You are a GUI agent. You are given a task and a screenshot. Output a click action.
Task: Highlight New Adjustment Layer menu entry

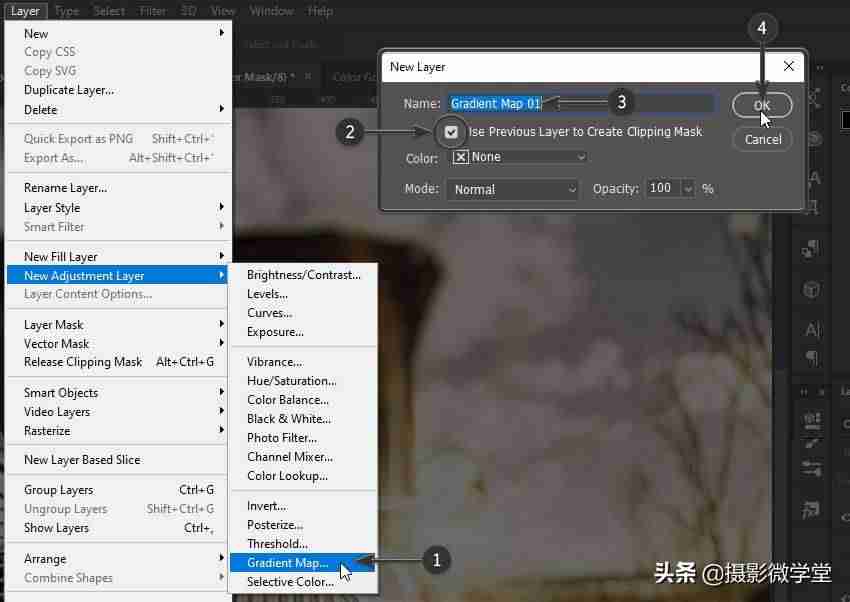click(117, 275)
